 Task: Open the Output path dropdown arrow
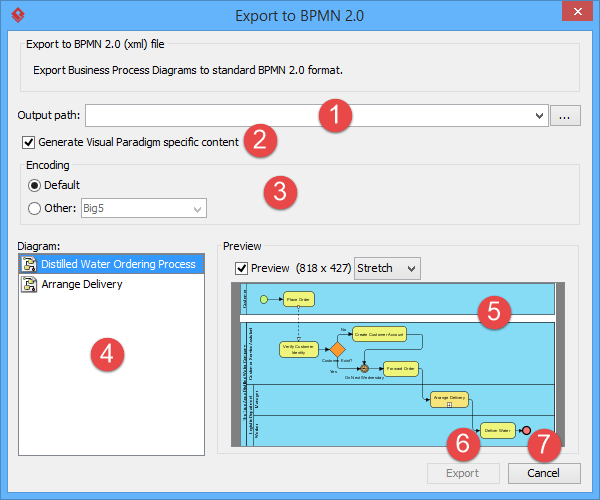539,116
